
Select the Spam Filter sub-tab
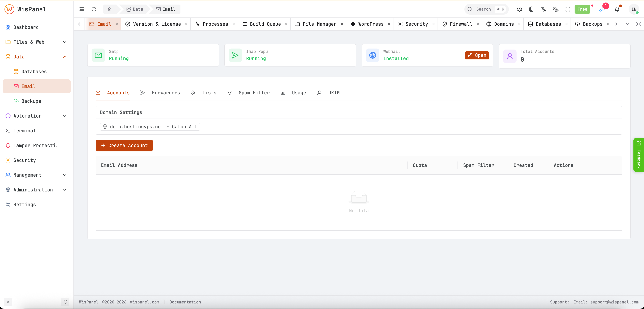coord(249,93)
